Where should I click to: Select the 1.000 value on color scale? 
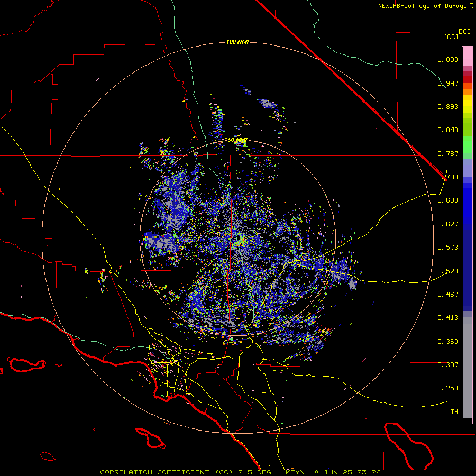448,59
